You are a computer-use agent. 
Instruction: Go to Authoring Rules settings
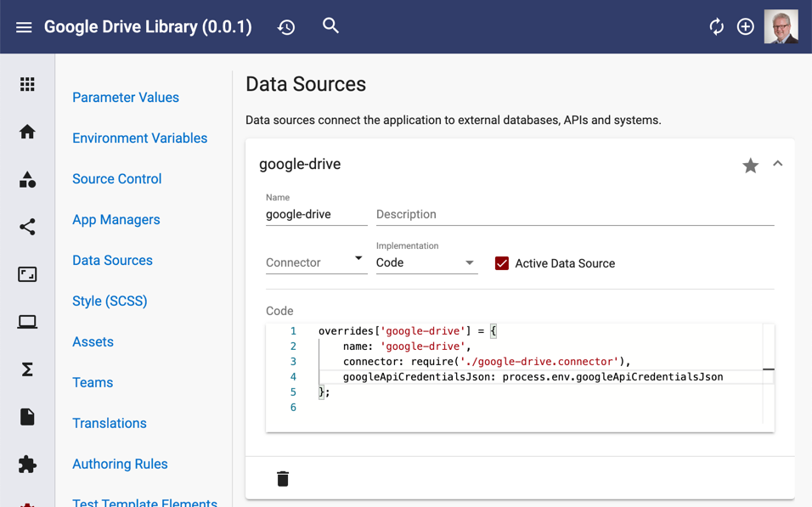120,464
